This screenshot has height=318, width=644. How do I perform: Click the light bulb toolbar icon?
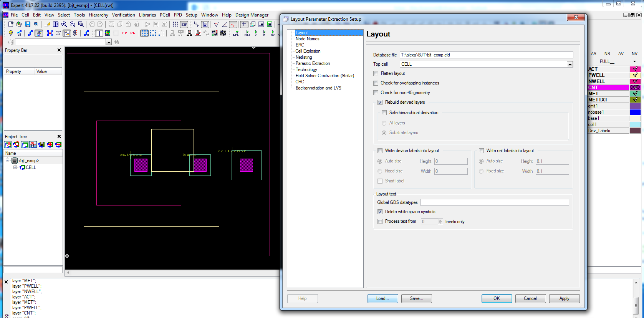(11, 33)
